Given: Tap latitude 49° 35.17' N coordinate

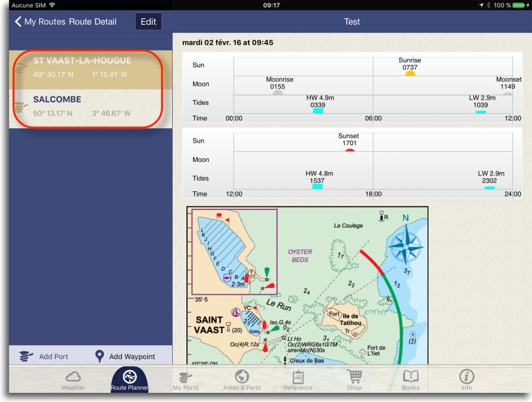Looking at the screenshot, I should 53,75.
